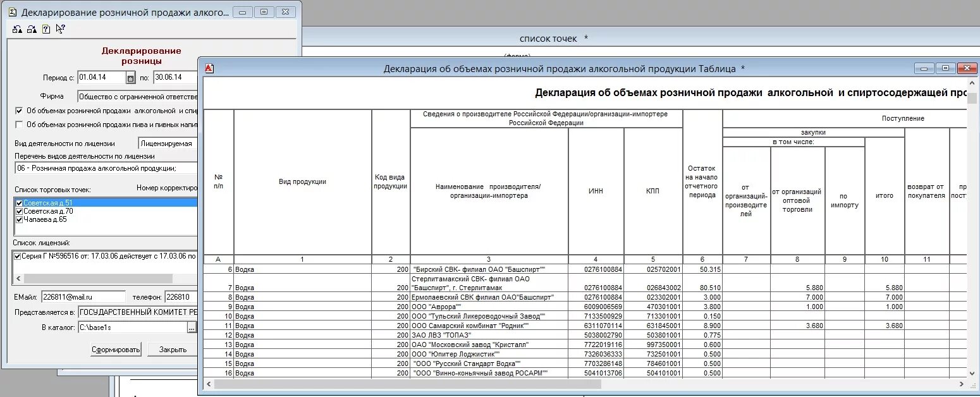Select Винно-коньячный завод РОСАРМ cell
Screen dimensions: 980x397
click(489, 373)
